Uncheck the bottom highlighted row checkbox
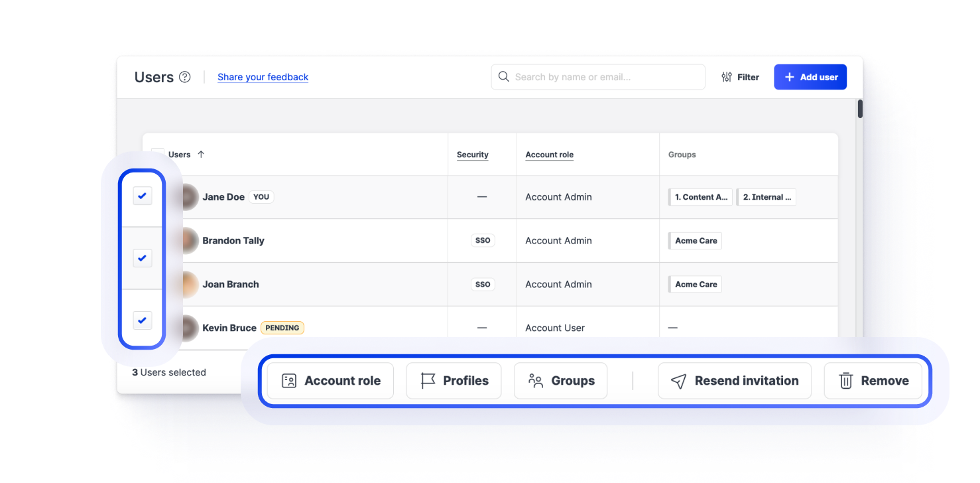Image resolution: width=980 pixels, height=483 pixels. point(142,320)
